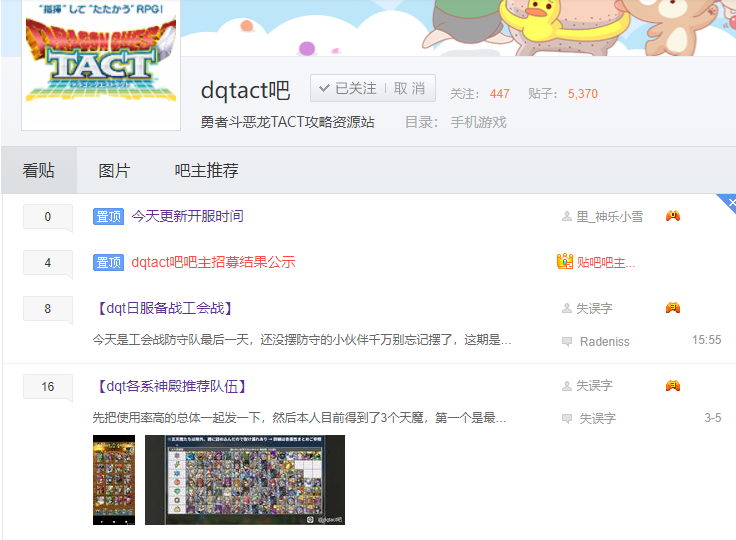Click author 失误字 on 工会战 thread
Image resolution: width=736 pixels, height=540 pixels.
point(594,309)
